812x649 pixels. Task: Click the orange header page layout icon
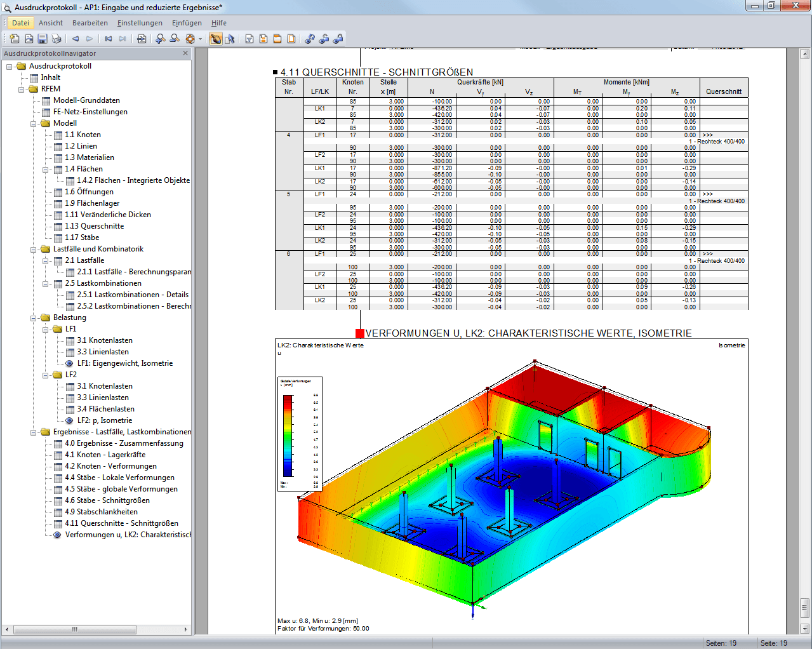pyautogui.click(x=277, y=39)
